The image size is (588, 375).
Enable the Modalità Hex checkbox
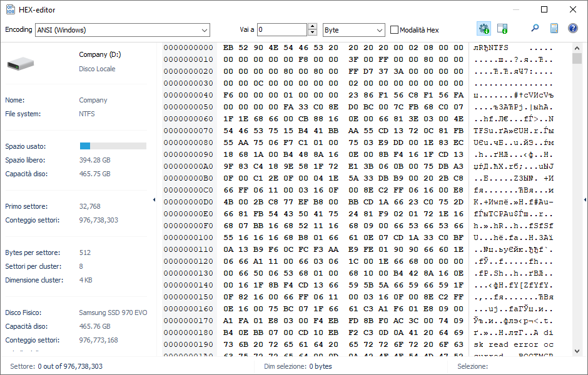(394, 30)
